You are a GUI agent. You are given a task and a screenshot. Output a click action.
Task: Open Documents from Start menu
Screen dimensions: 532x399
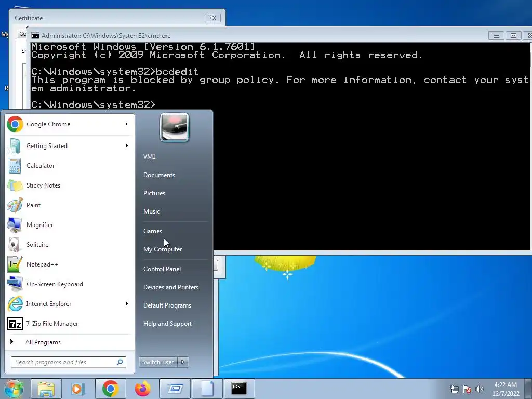coord(159,175)
